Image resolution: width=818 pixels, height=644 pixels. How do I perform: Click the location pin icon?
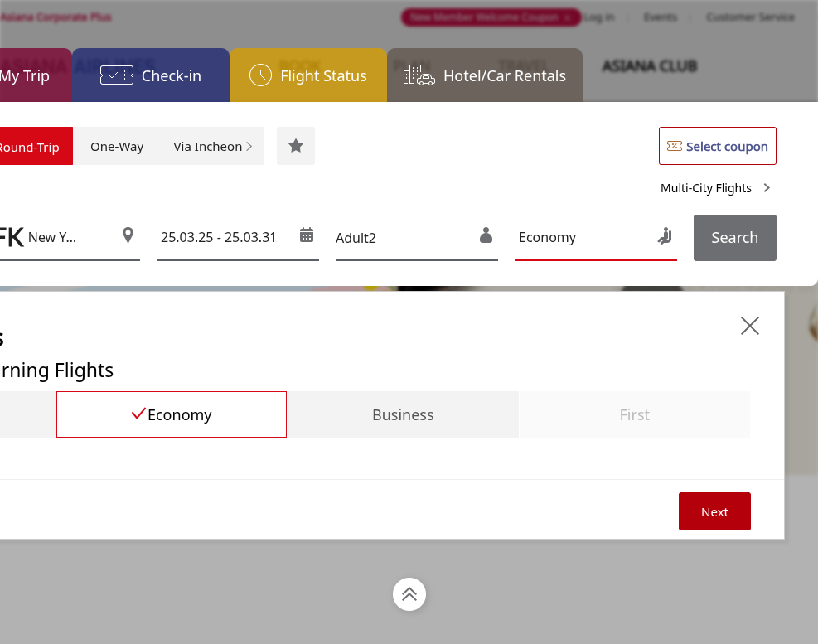coord(128,235)
